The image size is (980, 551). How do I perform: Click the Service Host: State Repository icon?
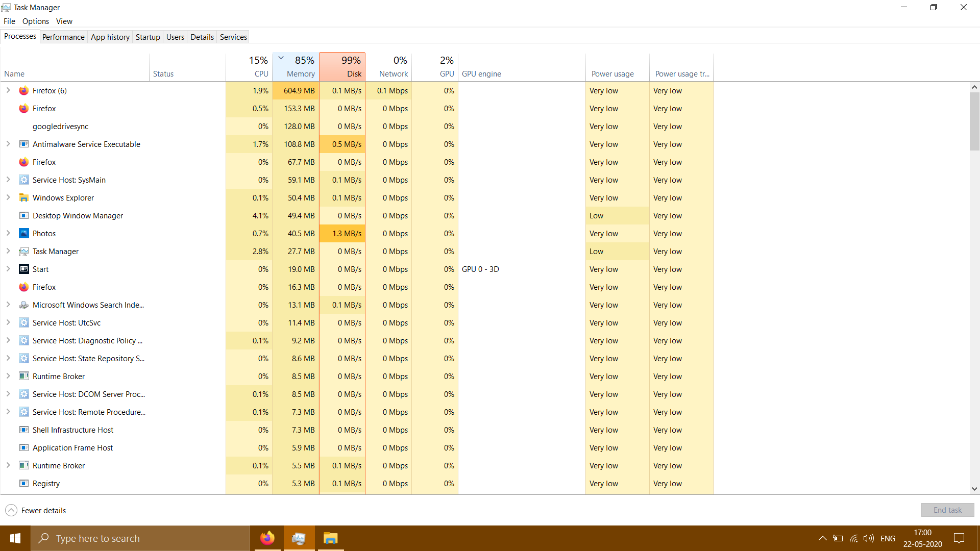click(23, 359)
